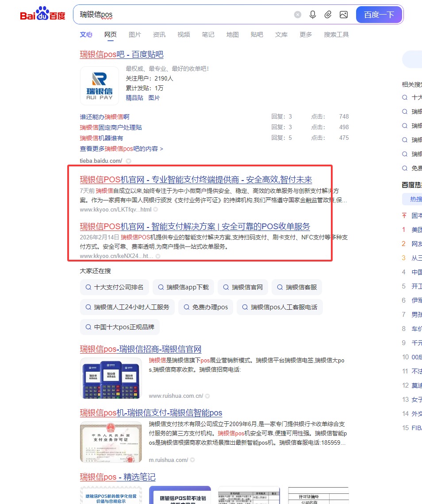Click the paperclip attachment icon in search bar

click(x=328, y=15)
